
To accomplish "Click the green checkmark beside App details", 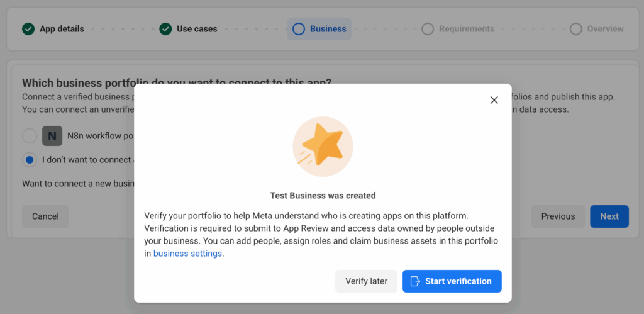I will coord(28,29).
